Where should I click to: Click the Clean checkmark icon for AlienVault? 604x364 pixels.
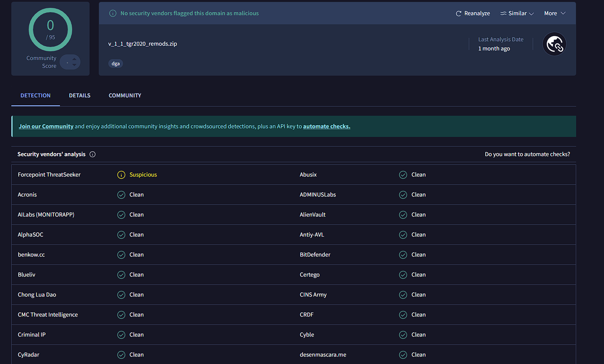point(403,215)
